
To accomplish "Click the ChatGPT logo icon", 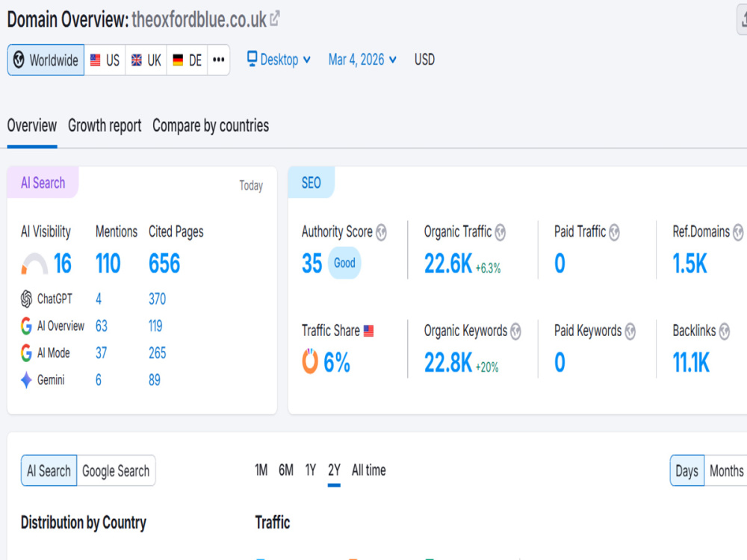I will pyautogui.click(x=26, y=299).
